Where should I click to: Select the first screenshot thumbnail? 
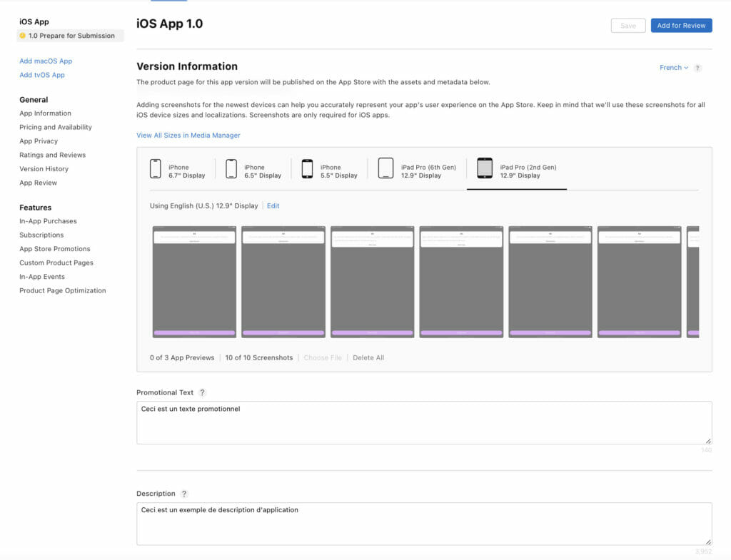(x=194, y=282)
